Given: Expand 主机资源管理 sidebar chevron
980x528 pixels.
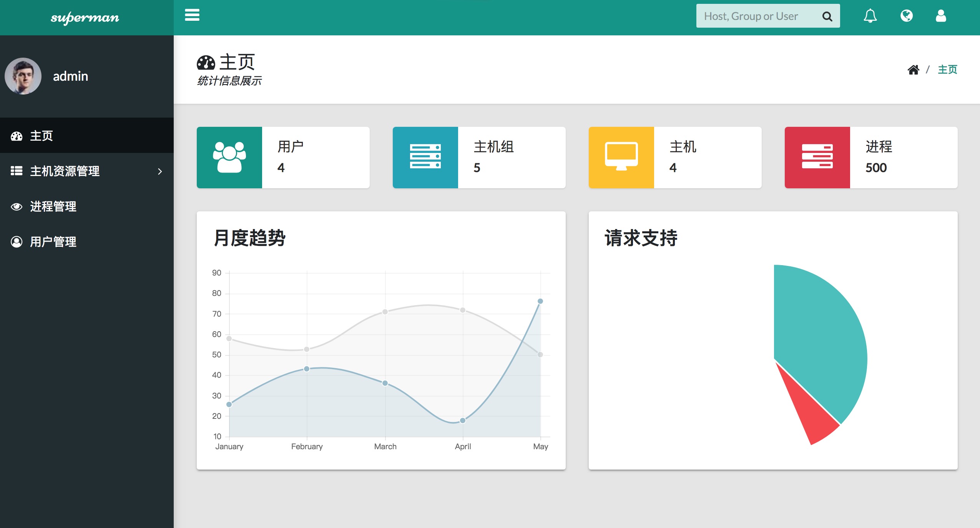Looking at the screenshot, I should 160,171.
